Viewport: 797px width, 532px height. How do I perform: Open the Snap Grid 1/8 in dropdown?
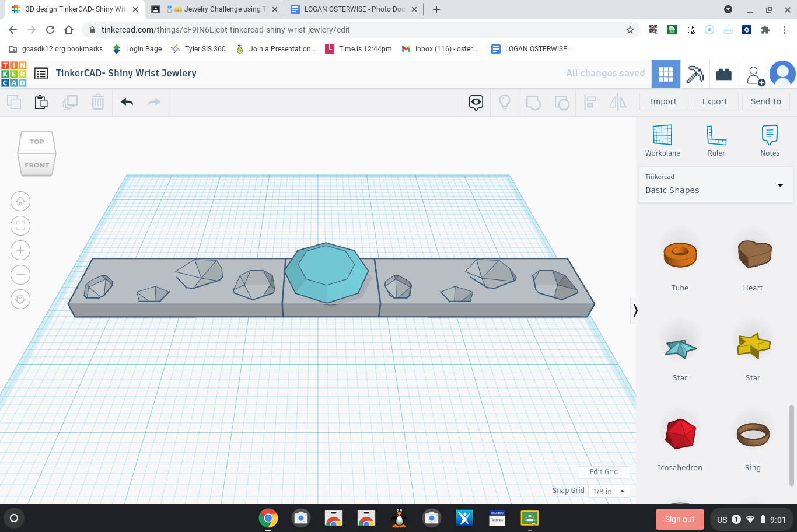pyautogui.click(x=609, y=491)
